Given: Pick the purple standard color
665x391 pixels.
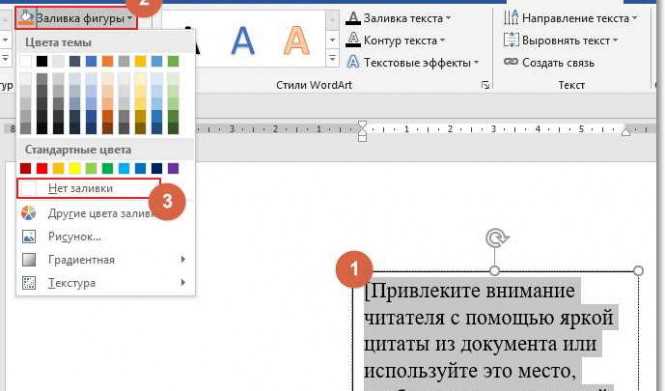Looking at the screenshot, I should point(173,168).
